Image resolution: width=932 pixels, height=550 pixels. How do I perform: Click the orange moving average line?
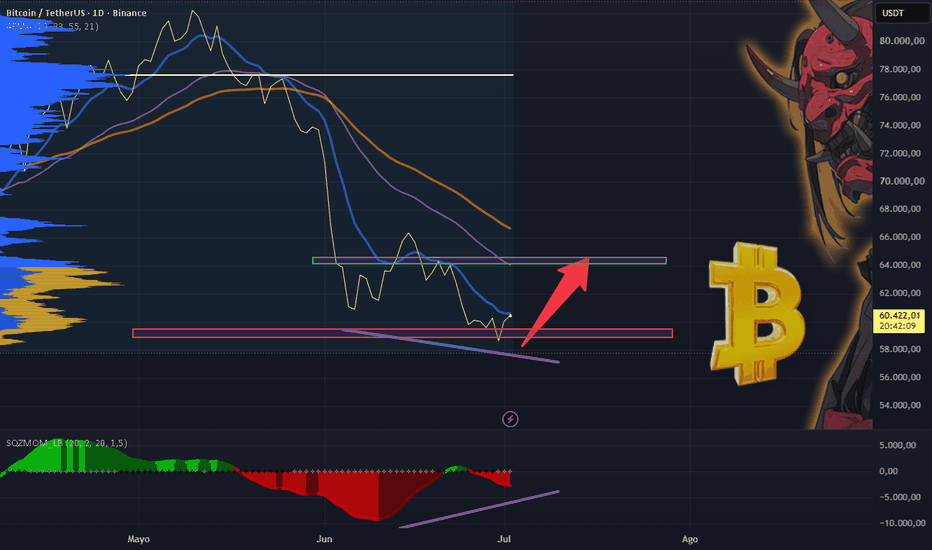click(x=416, y=171)
